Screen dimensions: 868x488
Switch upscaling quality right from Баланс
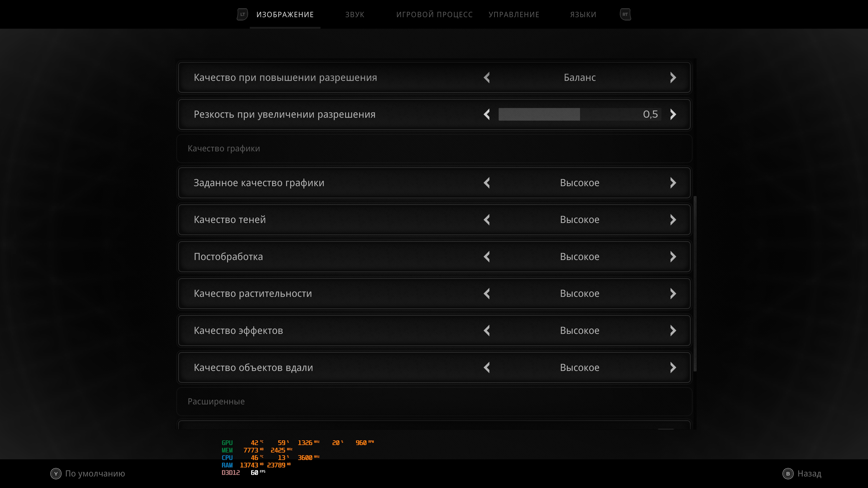pos(673,78)
